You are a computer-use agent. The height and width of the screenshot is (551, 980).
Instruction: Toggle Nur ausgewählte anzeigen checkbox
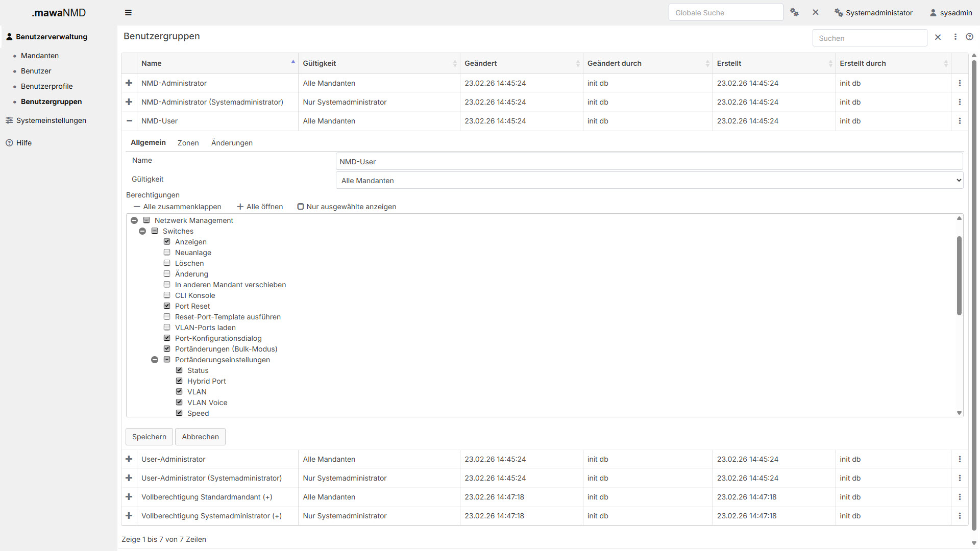coord(301,207)
